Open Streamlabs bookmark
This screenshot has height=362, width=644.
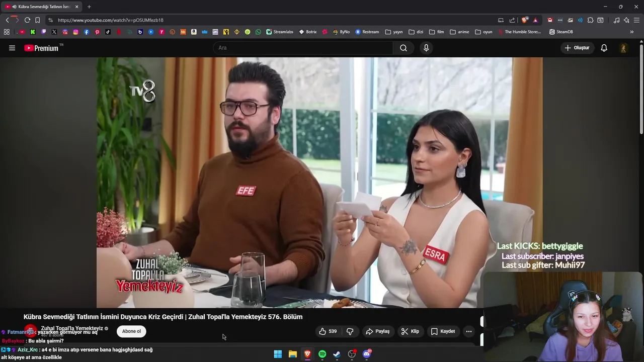pos(280,32)
